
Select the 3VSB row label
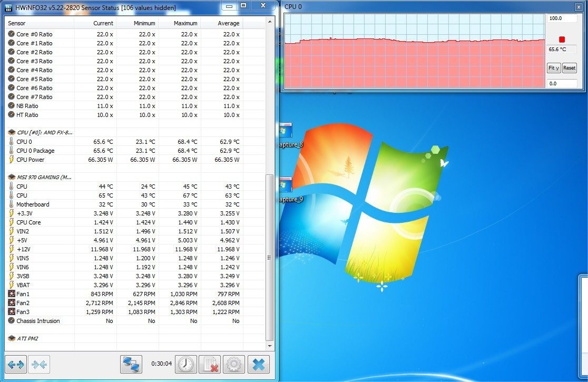pos(23,276)
